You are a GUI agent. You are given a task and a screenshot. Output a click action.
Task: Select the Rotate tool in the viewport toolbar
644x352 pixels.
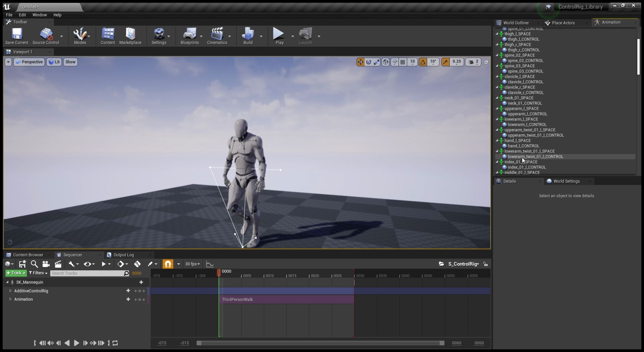(368, 62)
